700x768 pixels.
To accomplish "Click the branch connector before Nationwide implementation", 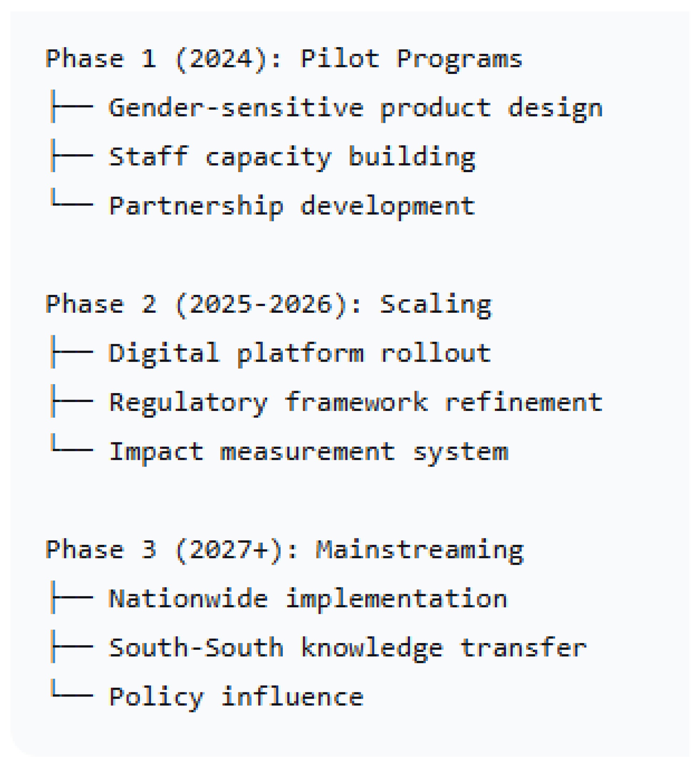I will (x=72, y=597).
